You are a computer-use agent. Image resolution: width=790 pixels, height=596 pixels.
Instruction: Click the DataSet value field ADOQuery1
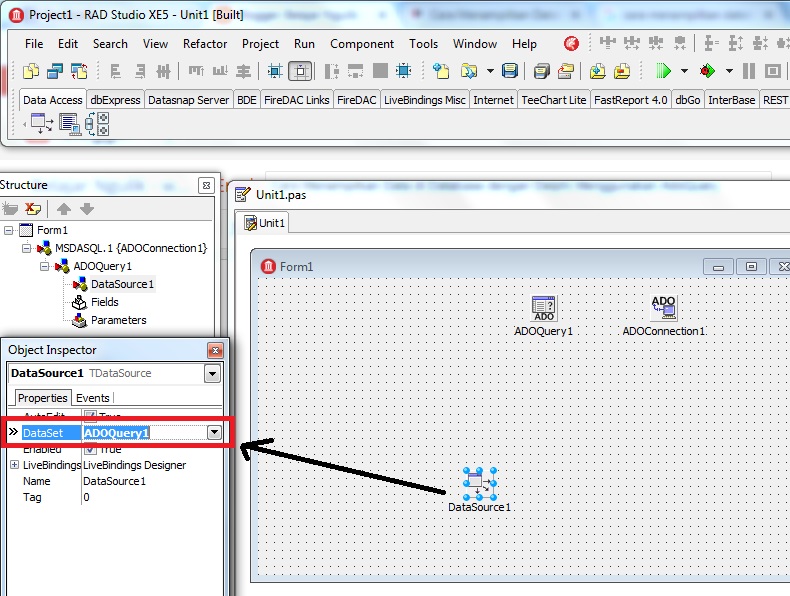click(x=144, y=433)
